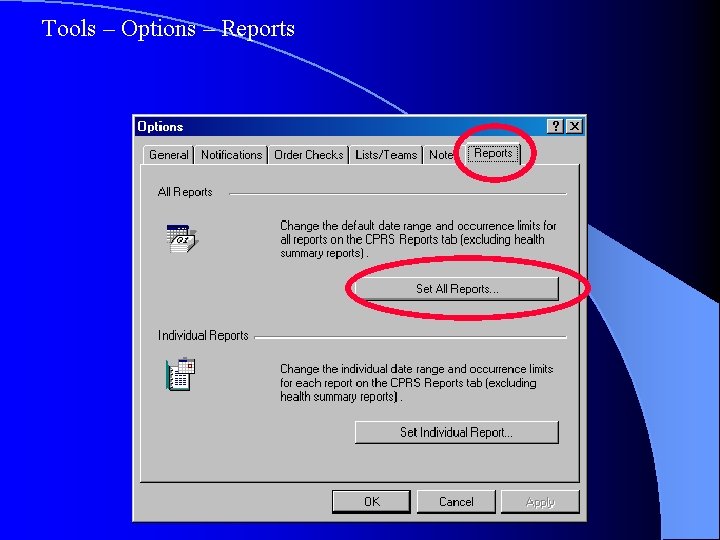
Task: Click the All Reports calendar icon
Action: click(x=182, y=238)
